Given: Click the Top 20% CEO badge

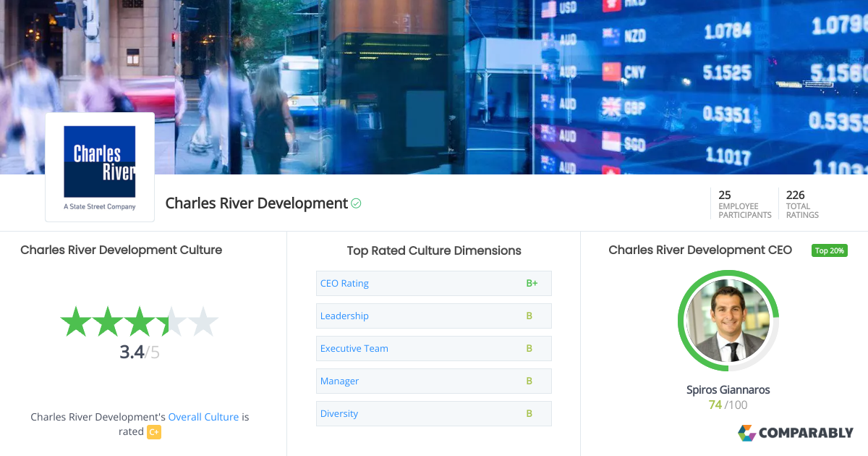Looking at the screenshot, I should click(x=830, y=250).
